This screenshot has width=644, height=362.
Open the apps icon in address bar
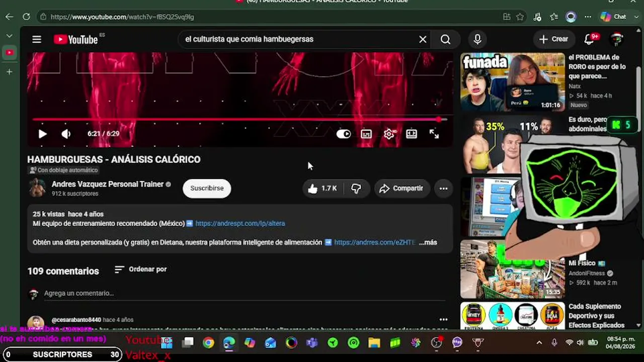[507, 17]
